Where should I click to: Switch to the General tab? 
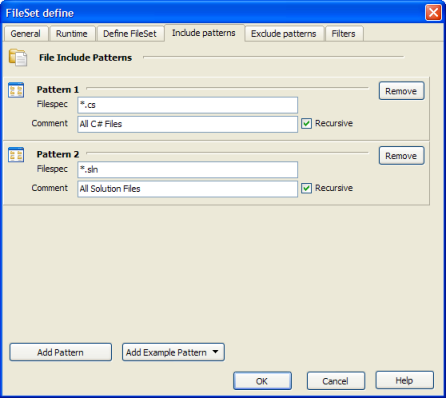pos(25,34)
